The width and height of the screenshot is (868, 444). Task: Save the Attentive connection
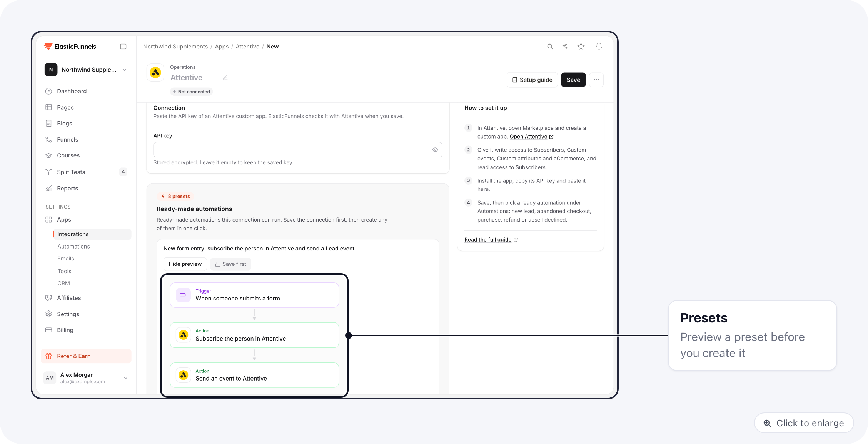coord(573,80)
